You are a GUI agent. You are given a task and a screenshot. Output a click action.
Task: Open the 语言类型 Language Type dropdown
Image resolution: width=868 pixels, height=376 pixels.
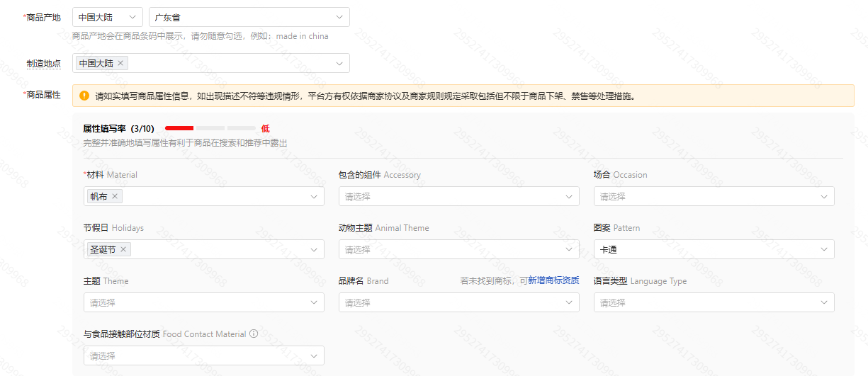(714, 302)
